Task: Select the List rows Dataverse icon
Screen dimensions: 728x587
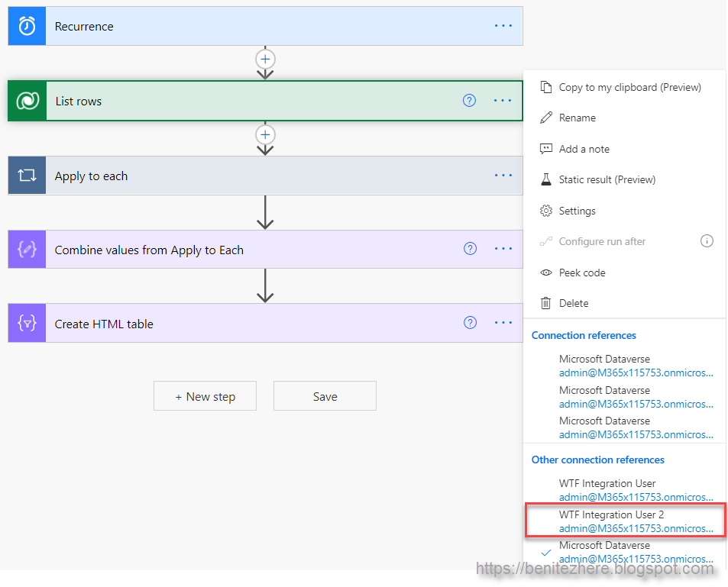Action: 26,100
